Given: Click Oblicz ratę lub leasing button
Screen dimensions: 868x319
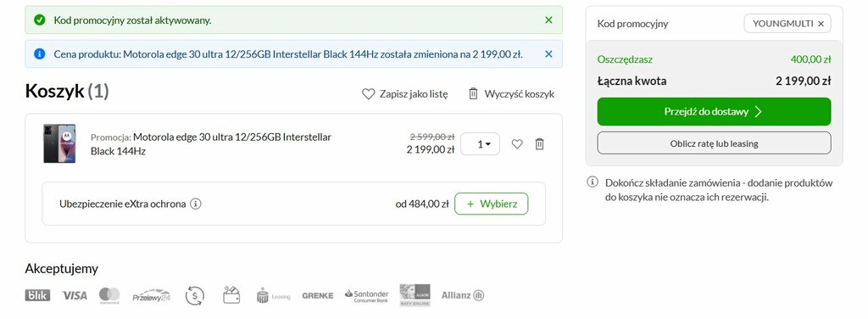Looking at the screenshot, I should [x=714, y=143].
